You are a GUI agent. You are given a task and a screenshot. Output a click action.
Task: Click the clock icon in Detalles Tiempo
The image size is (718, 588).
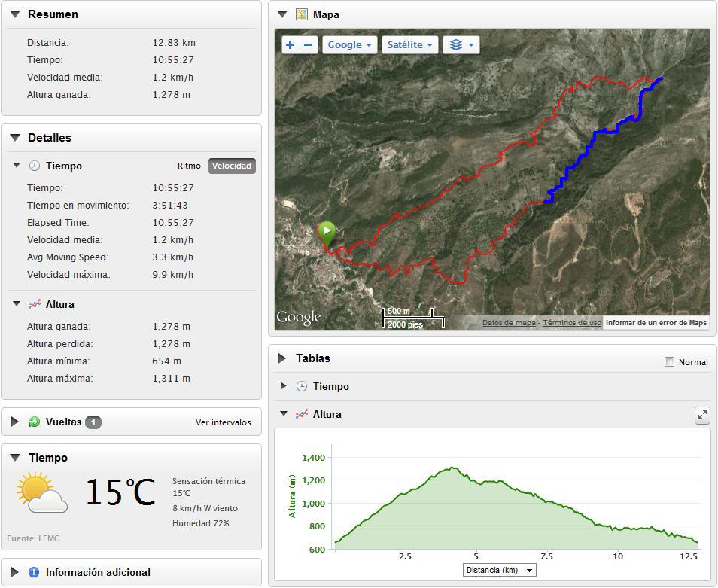[35, 166]
